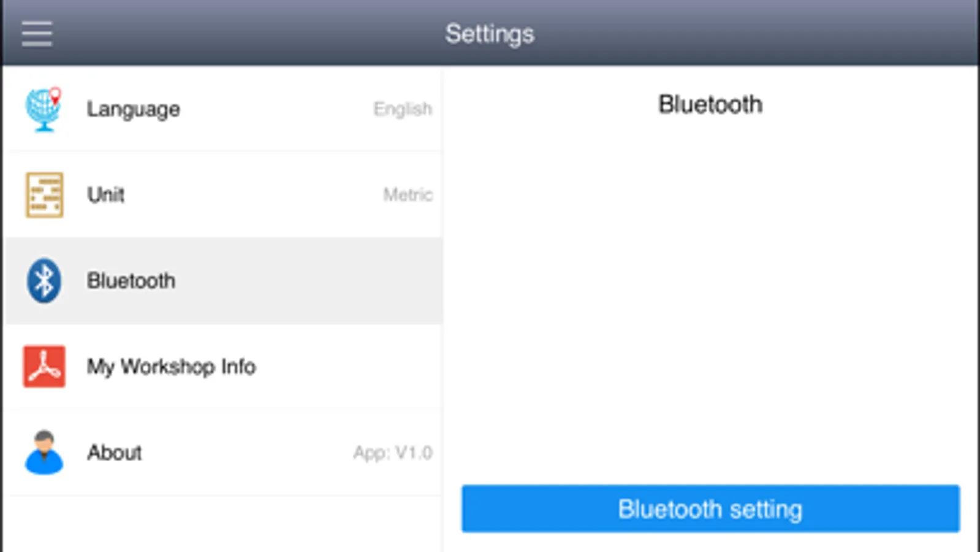Open the About entry label
Image resolution: width=980 pixels, height=552 pixels.
(115, 453)
